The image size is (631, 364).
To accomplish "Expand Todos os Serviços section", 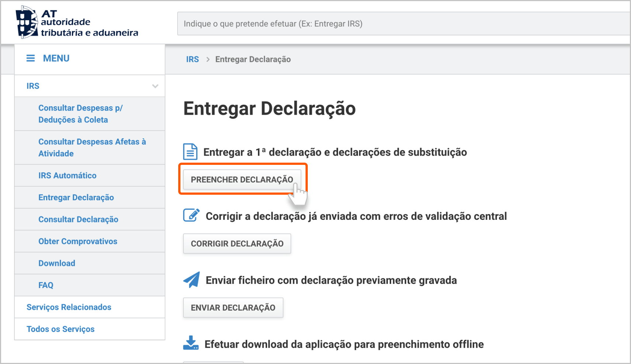I will (61, 329).
